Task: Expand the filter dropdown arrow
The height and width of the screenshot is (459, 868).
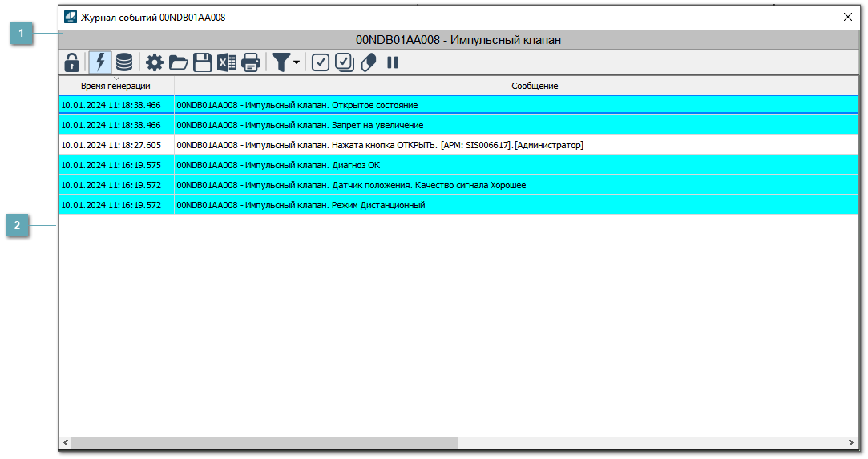Action: click(297, 62)
